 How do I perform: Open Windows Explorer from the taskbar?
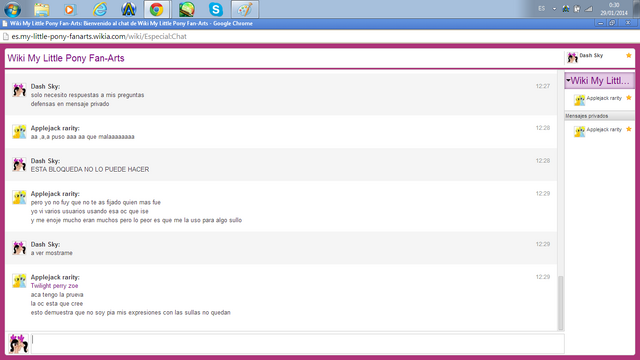(x=42, y=9)
